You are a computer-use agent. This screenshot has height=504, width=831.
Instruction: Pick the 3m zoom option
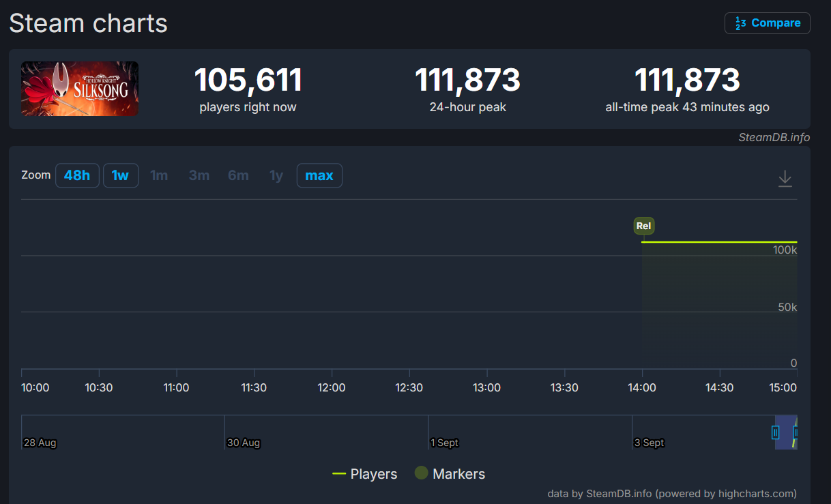199,175
